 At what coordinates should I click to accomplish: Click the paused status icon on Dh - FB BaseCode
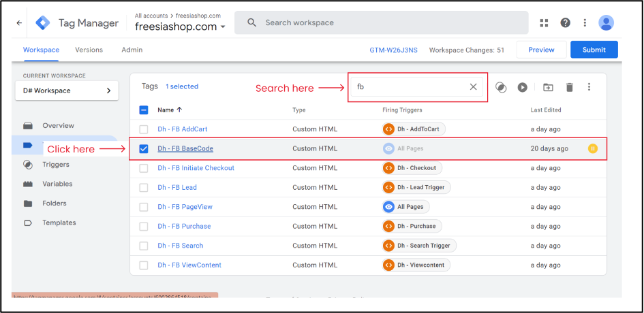pos(592,148)
